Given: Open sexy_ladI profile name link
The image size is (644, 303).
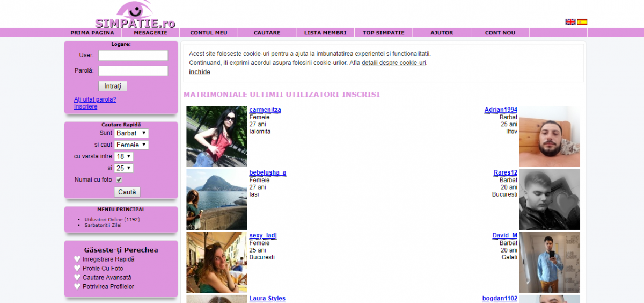Looking at the screenshot, I should (x=263, y=235).
